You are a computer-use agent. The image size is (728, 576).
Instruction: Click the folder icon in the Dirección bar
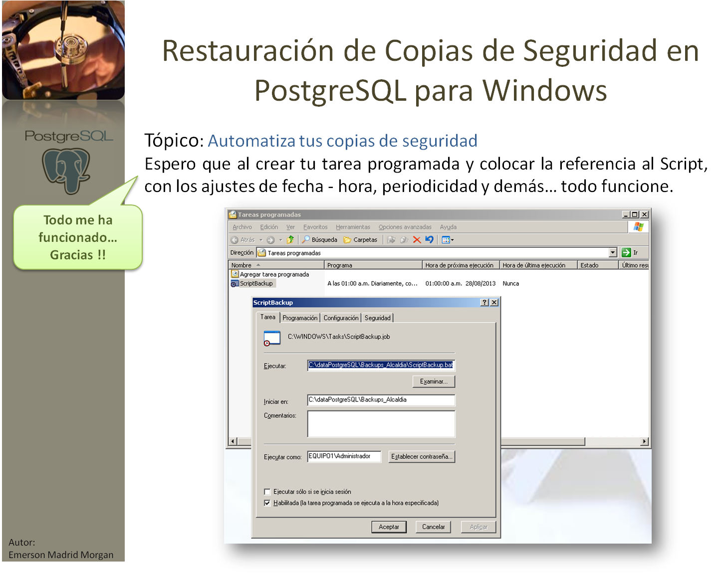tap(261, 252)
